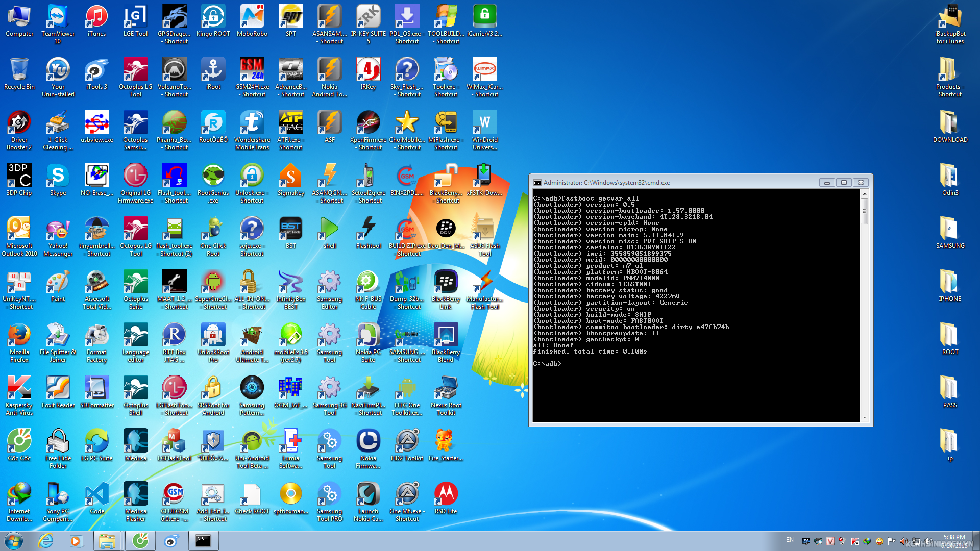Open the 3DP Chip icon
Viewport: 980px width, 551px height.
coord(19,180)
